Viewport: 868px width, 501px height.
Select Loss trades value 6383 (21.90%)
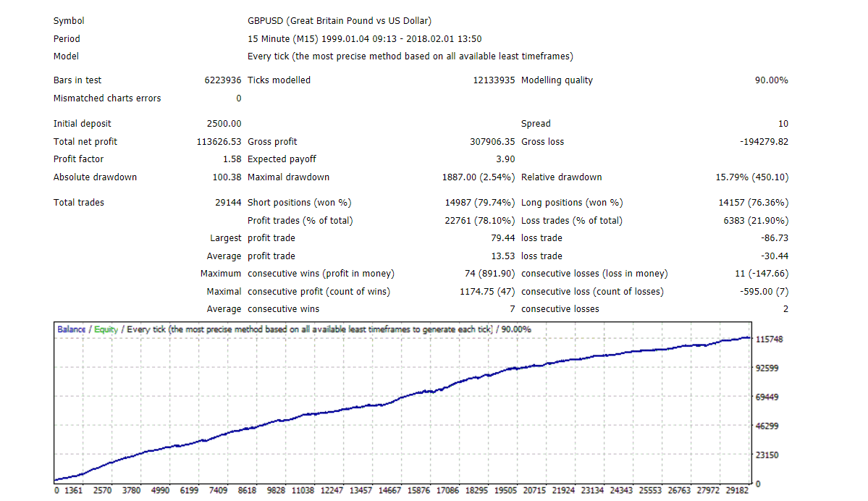(756, 220)
